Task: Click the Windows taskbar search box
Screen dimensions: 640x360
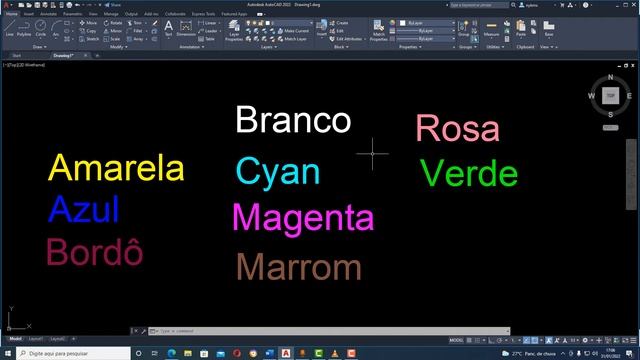Action: 73,353
